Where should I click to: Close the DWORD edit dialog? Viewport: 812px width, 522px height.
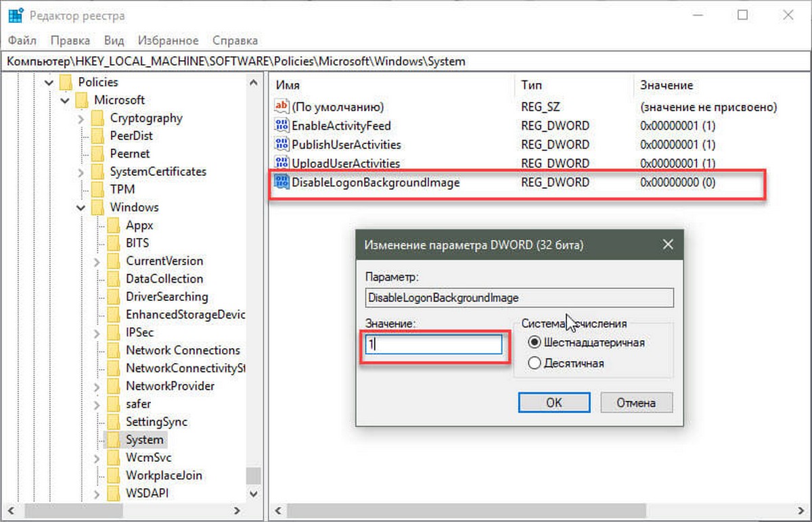(x=668, y=244)
